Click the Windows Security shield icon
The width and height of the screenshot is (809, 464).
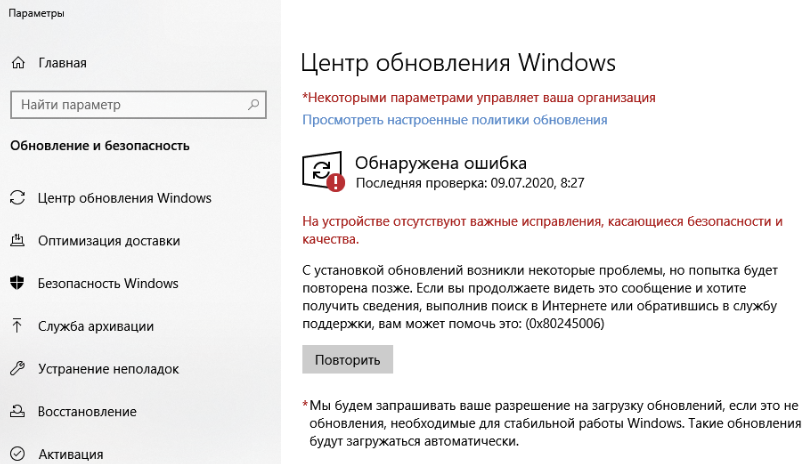point(18,283)
